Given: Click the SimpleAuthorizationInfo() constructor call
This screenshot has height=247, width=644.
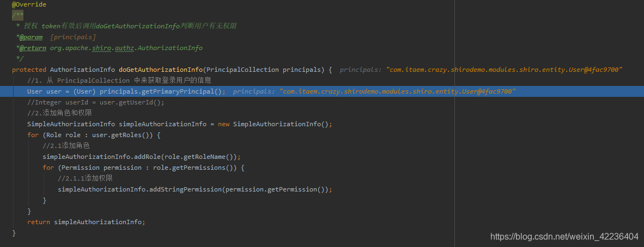Looking at the screenshot, I should 281,125.
